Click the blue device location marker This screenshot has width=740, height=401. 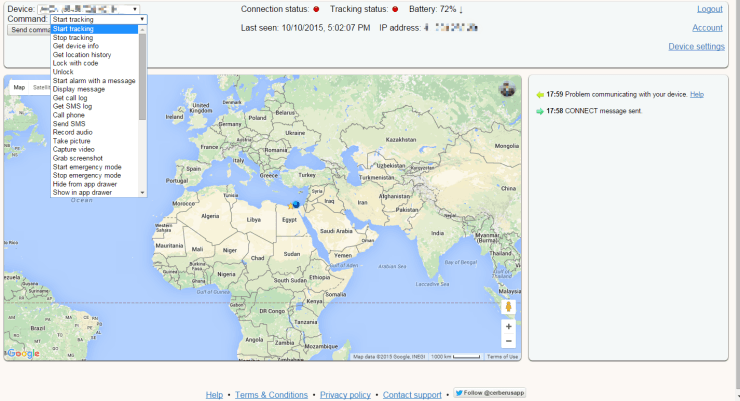(x=296, y=204)
